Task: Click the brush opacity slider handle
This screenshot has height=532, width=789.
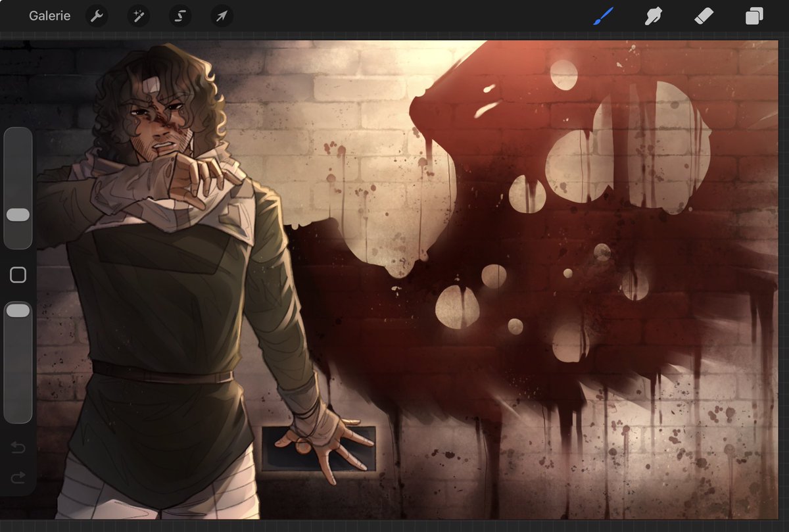Action: 18,310
